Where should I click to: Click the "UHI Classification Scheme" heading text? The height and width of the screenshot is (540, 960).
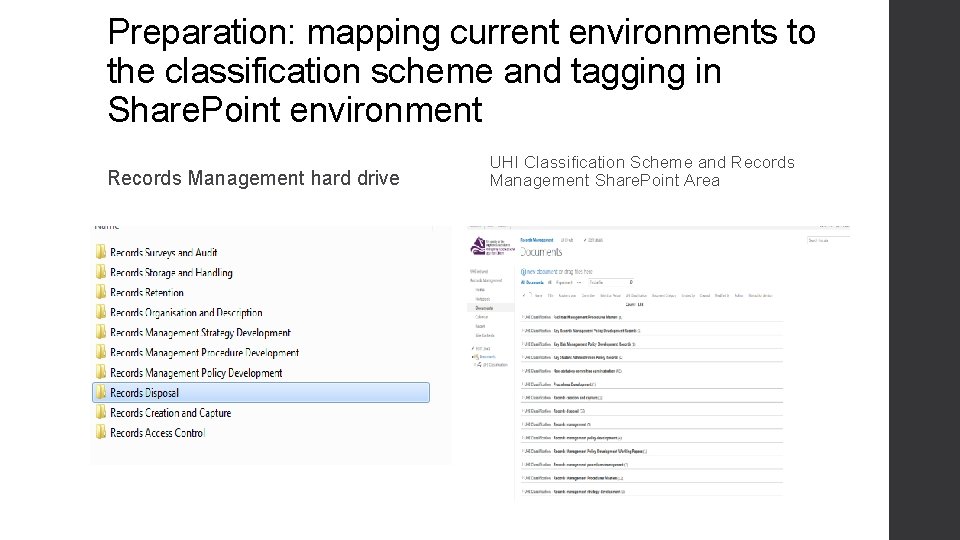pos(591,162)
